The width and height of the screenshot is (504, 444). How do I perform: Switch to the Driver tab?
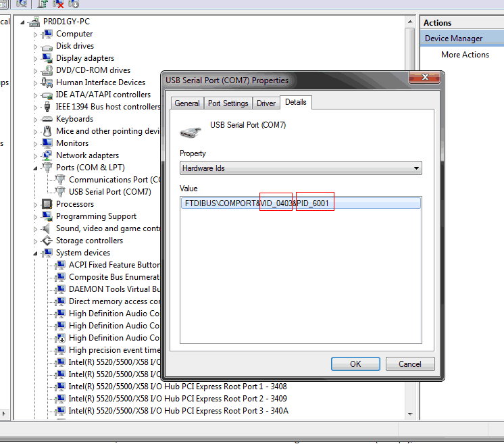[x=266, y=103]
